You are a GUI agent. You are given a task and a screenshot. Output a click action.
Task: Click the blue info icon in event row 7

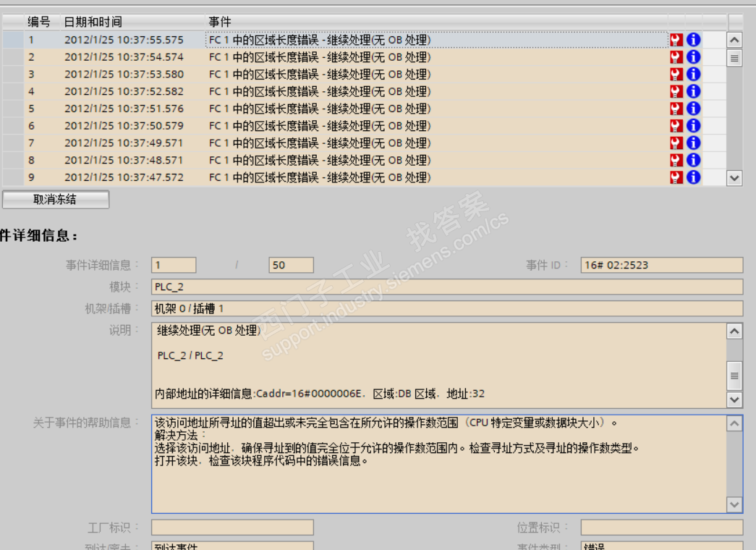693,143
